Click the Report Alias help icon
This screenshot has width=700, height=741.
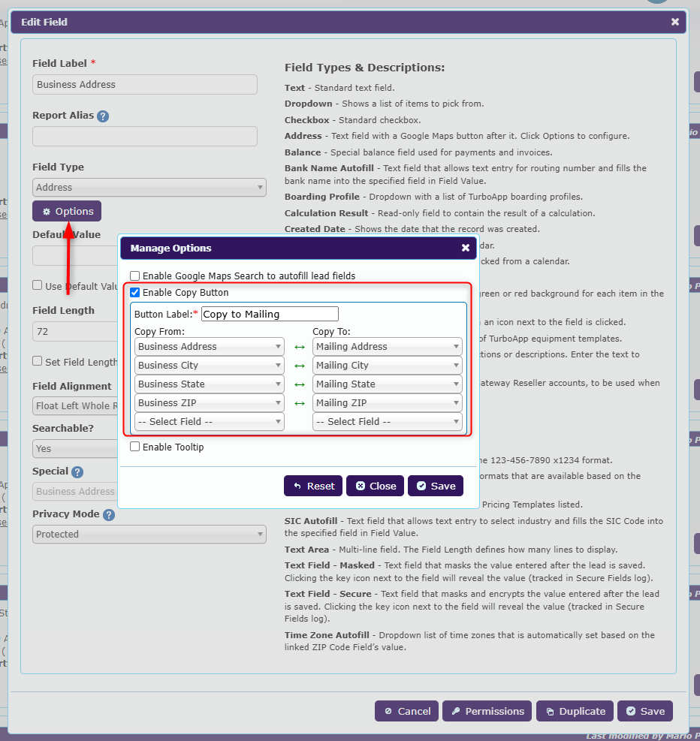click(103, 116)
